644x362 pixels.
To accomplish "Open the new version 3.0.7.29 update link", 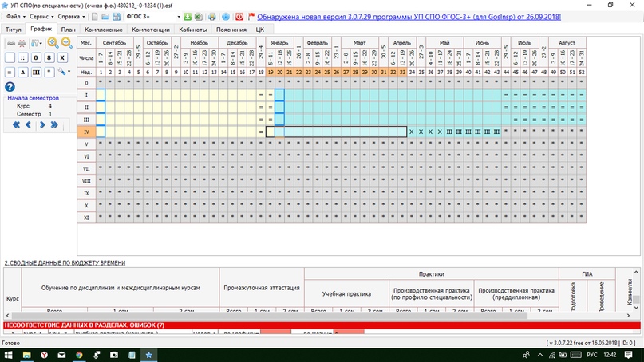I will pyautogui.click(x=409, y=17).
